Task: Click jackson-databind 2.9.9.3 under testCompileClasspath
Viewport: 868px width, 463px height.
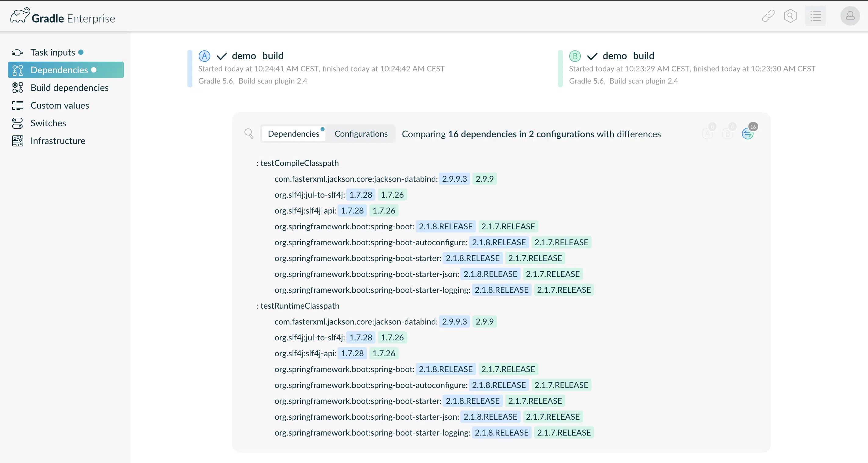Action: 454,179
